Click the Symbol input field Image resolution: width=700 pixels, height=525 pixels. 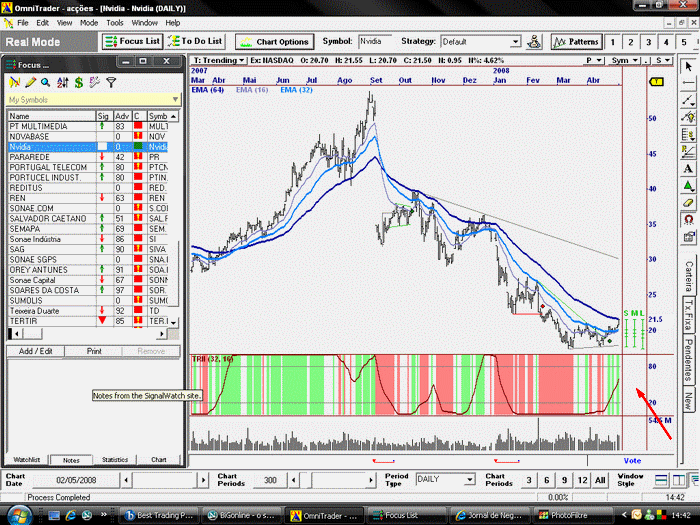[x=375, y=42]
